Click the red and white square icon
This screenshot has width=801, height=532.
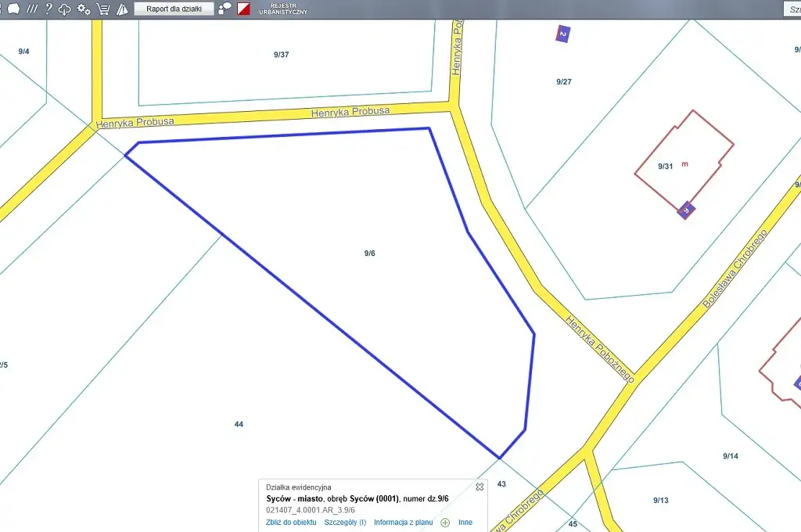pos(243,9)
